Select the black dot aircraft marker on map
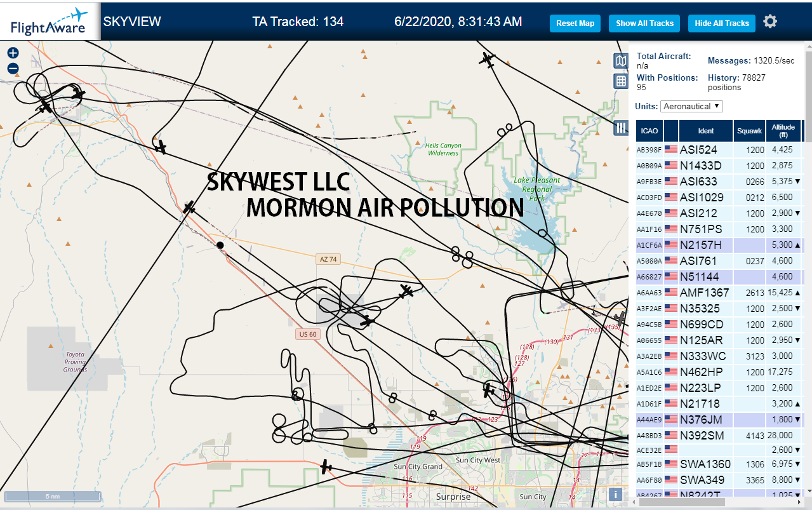This screenshot has width=812, height=510. (220, 245)
